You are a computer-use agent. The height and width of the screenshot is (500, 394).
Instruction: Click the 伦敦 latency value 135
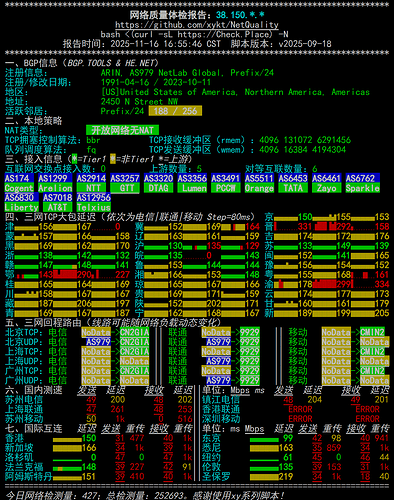pos(286,467)
